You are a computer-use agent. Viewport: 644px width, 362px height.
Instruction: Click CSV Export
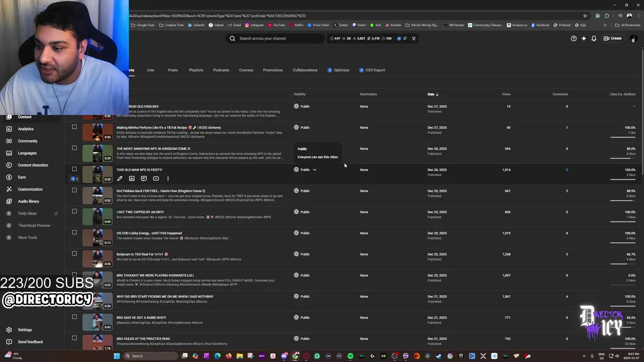pos(372,70)
